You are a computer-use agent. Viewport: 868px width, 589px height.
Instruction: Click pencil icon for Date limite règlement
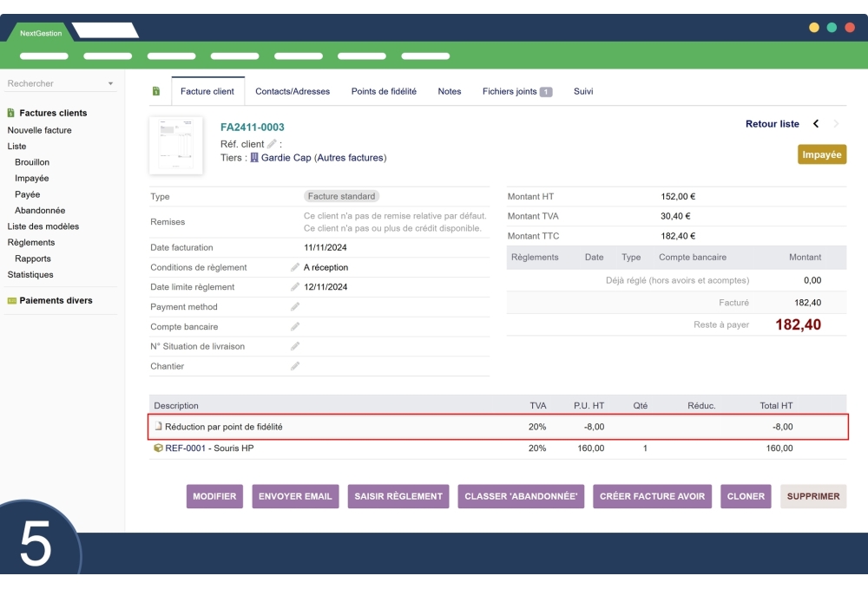pos(295,287)
